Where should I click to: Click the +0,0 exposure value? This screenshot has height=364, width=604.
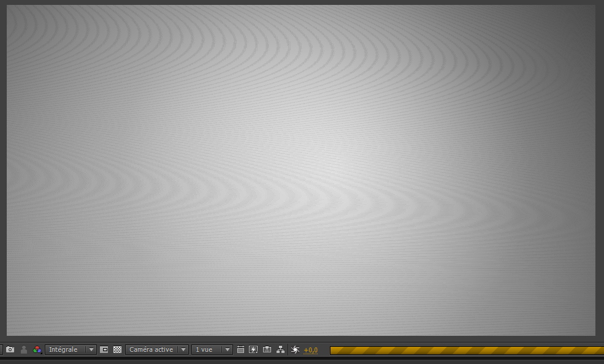pos(311,350)
